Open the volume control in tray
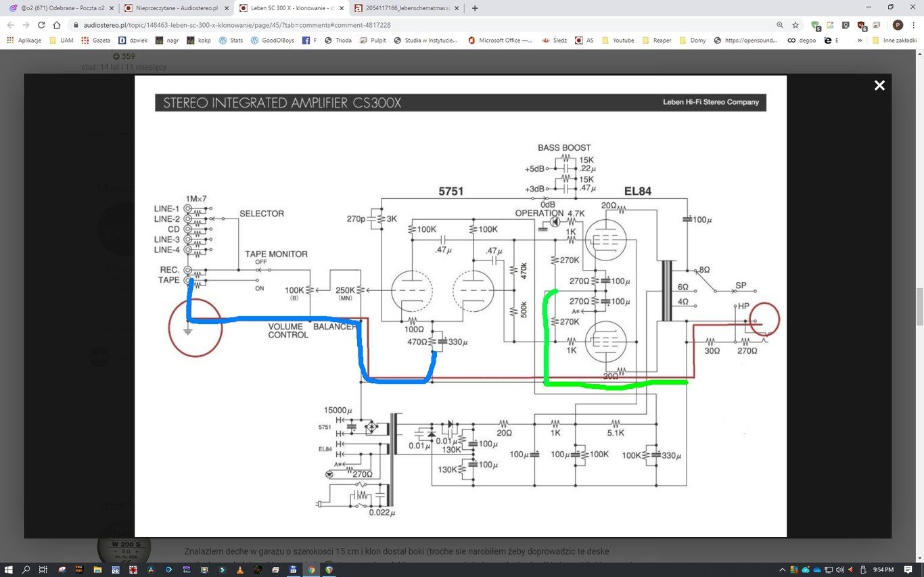924x577 pixels. point(839,570)
